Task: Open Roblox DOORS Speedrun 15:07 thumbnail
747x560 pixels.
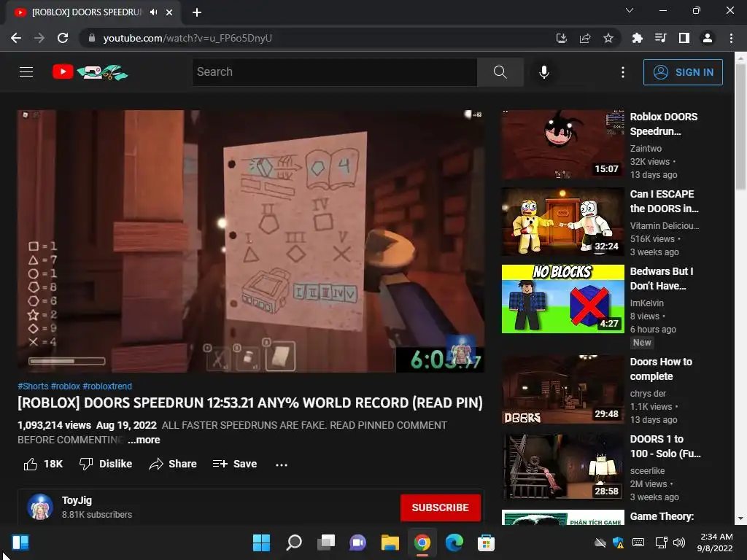Action: (562, 144)
